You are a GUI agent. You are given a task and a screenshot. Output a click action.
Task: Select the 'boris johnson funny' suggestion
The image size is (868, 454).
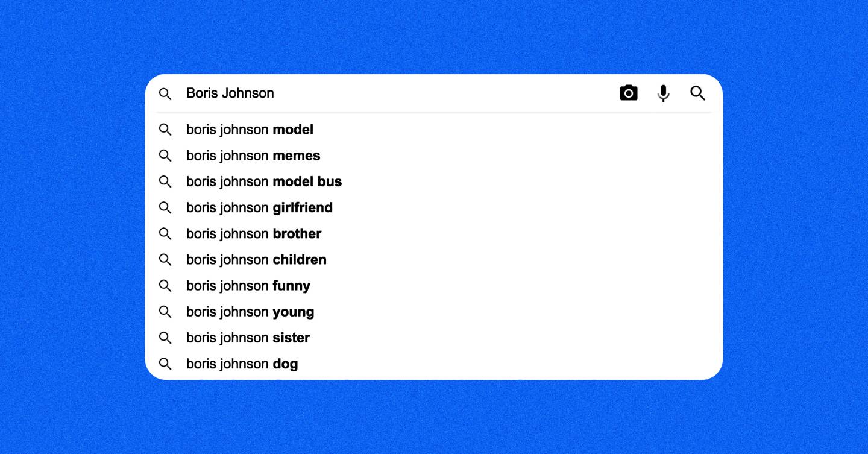(248, 286)
